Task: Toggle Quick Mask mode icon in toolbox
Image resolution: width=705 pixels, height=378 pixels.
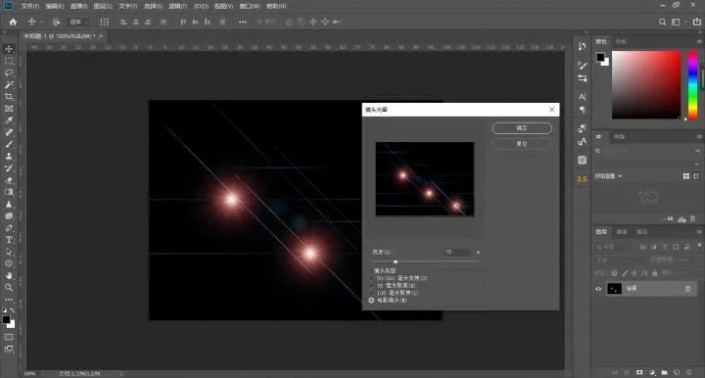Action: (x=9, y=337)
